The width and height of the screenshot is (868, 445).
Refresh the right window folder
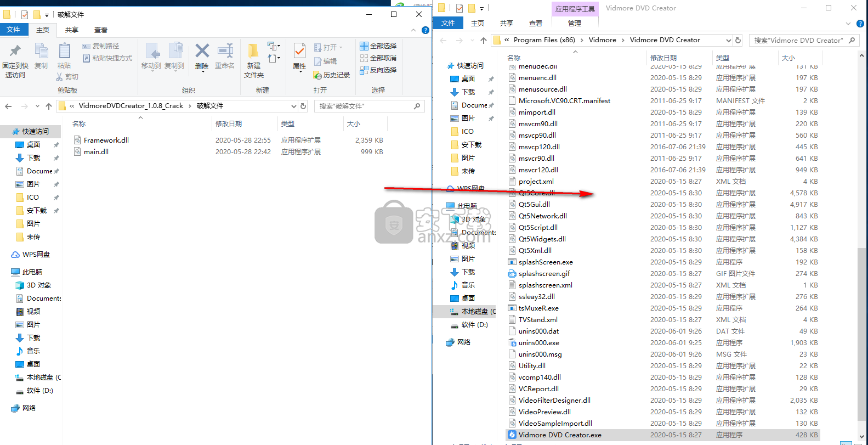738,40
